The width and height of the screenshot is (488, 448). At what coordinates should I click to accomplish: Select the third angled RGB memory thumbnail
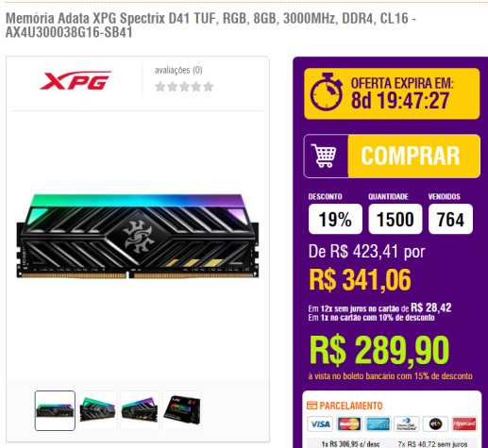point(140,410)
